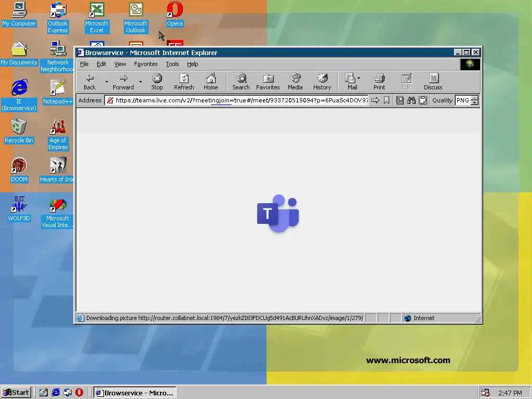Select the Notepad++ desktop icon
532x399 pixels.
pyautogui.click(x=58, y=92)
